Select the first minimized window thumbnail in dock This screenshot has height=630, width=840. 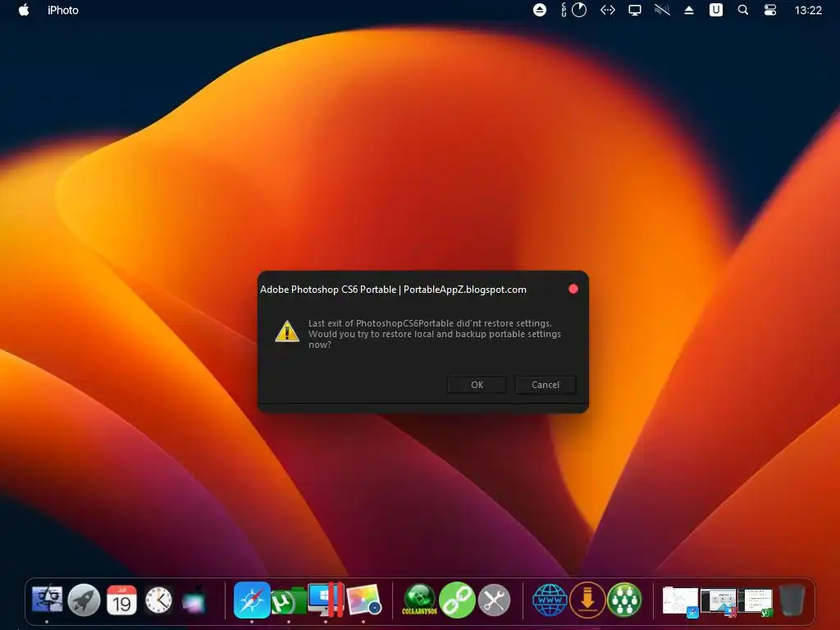pyautogui.click(x=680, y=601)
